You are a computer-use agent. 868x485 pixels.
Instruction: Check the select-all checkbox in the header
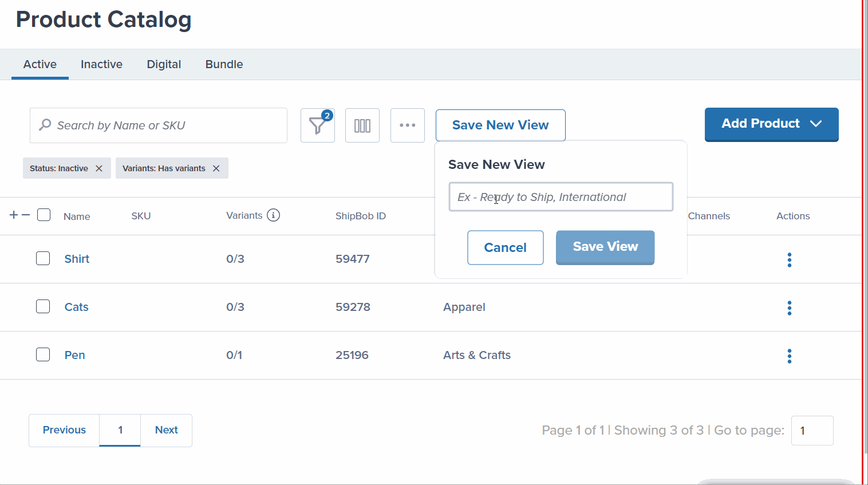tap(44, 214)
